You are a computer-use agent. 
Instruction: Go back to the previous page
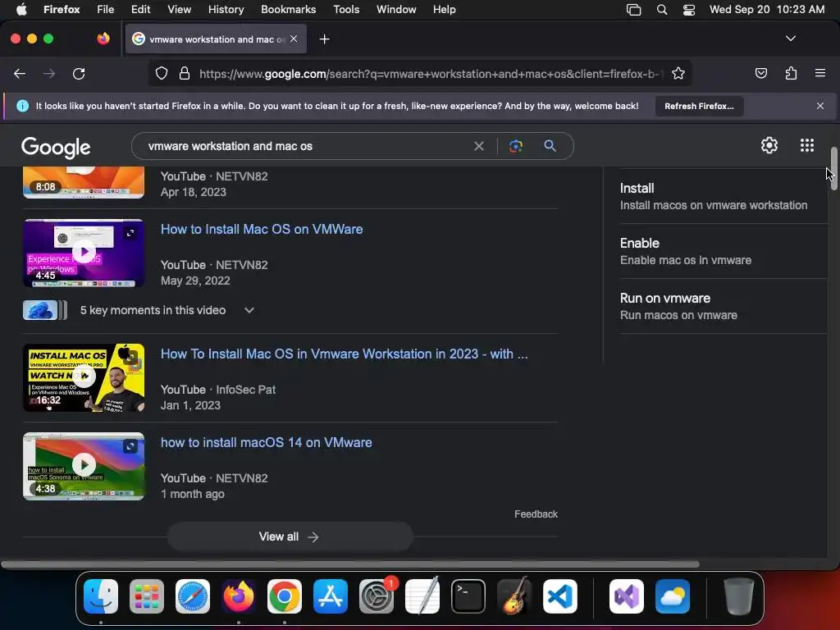(x=20, y=73)
